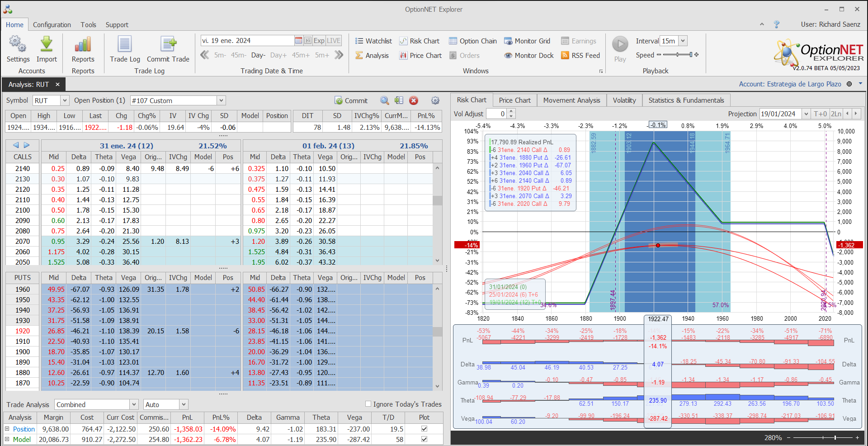Close the Analysis: RUT tab
Viewport: 868px width, 446px height.
[57, 85]
